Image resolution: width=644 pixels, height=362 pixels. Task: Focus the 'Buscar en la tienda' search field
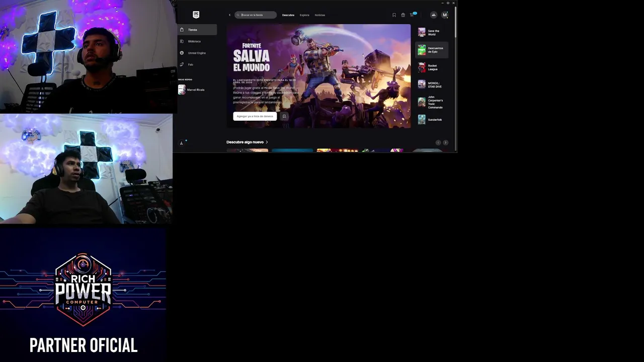pyautogui.click(x=256, y=15)
